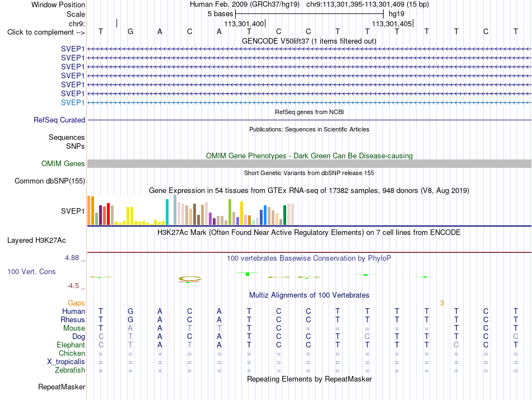Open the Zebrafish species alignment label
Viewport: 532px width, 400px height.
[x=70, y=370]
